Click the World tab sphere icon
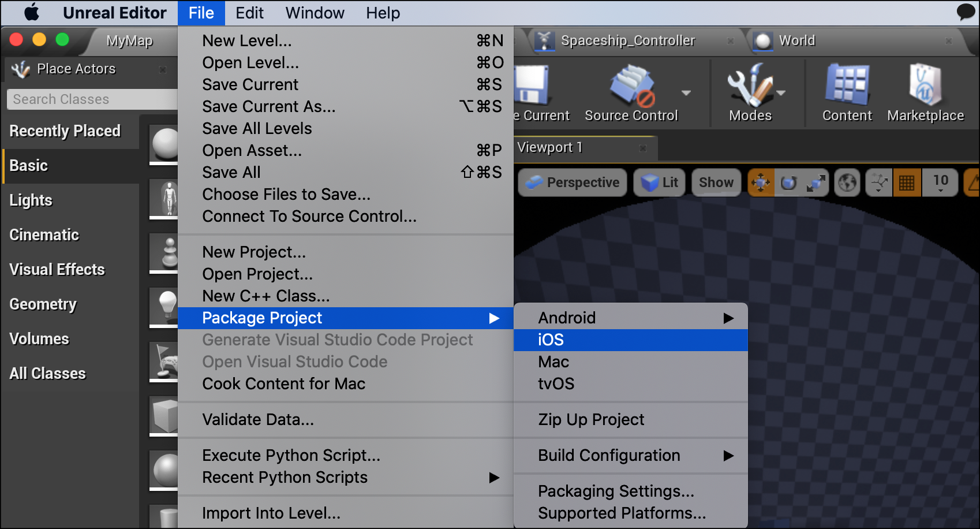The width and height of the screenshot is (980, 529). tap(763, 40)
